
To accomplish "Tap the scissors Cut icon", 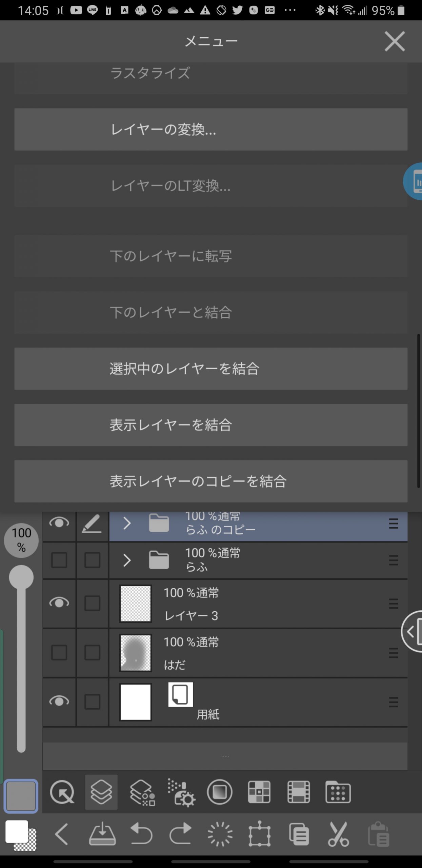I will pos(338,834).
